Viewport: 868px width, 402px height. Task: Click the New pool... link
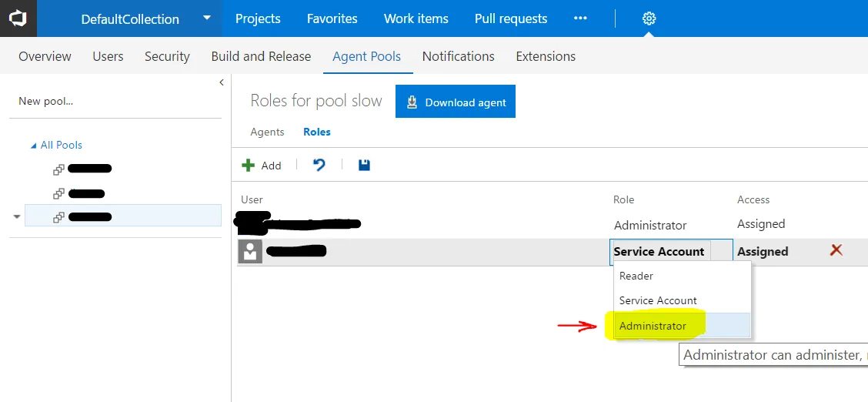[x=45, y=101]
